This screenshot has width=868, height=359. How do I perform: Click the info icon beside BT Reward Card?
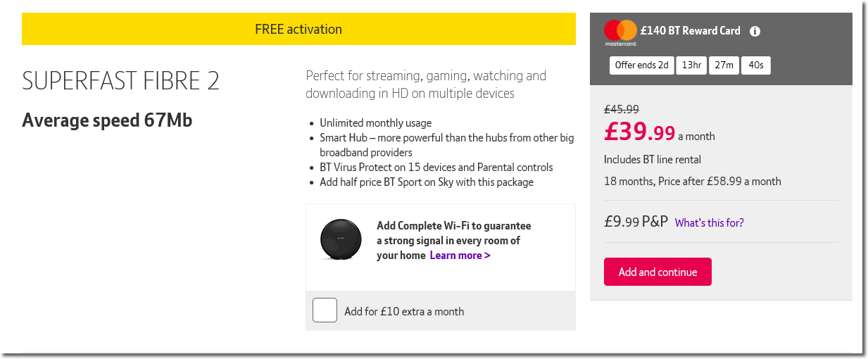tap(755, 31)
